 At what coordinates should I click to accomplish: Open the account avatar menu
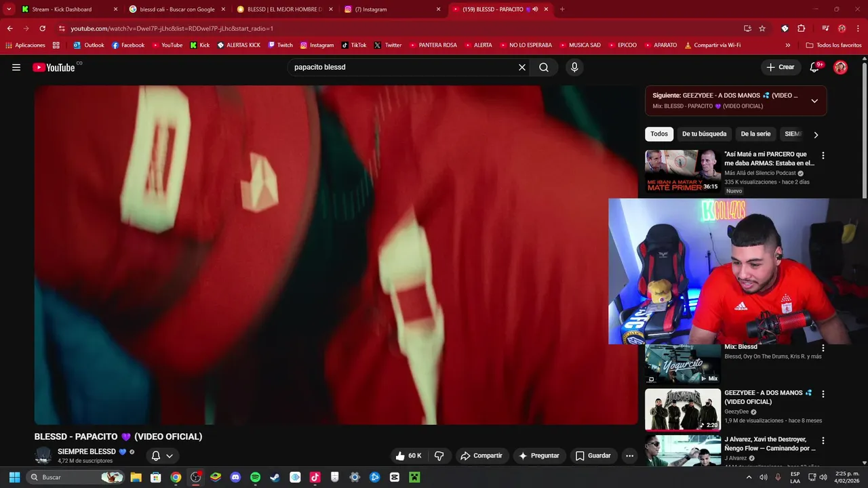(840, 67)
